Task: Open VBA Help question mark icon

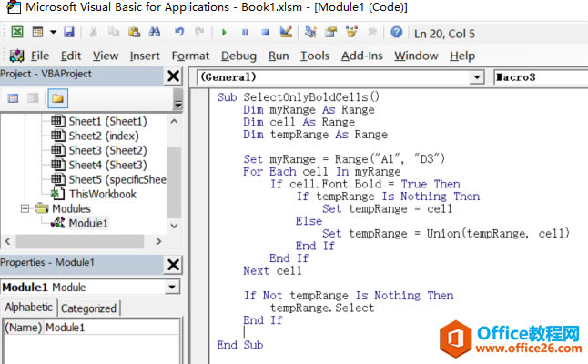Action: pyautogui.click(x=396, y=32)
